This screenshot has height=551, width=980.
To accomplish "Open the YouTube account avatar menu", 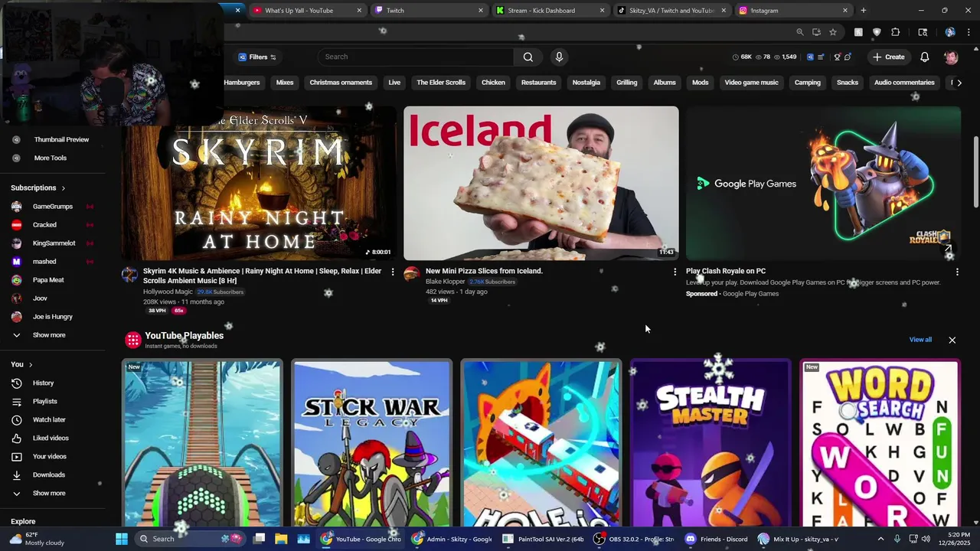I will 951,57.
